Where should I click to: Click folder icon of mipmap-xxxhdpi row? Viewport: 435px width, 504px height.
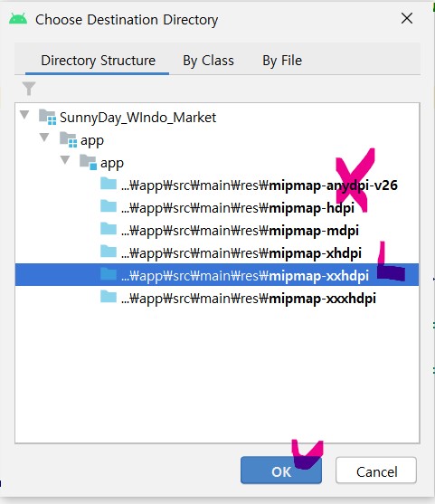click(x=109, y=297)
